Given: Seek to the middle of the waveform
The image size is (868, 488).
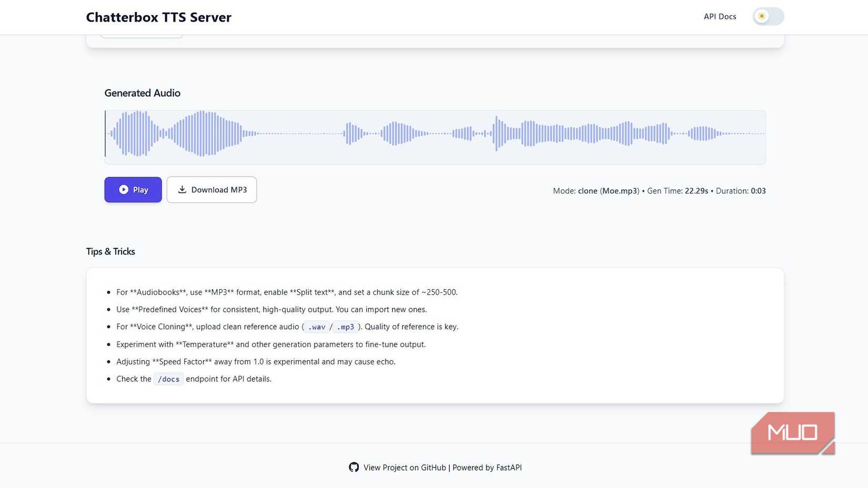Looking at the screenshot, I should click(x=435, y=136).
